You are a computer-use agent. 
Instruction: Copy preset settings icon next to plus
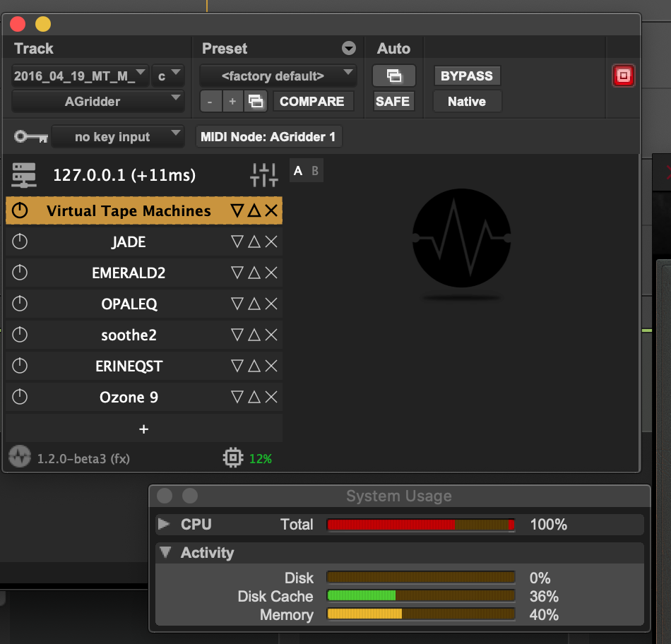[256, 102]
